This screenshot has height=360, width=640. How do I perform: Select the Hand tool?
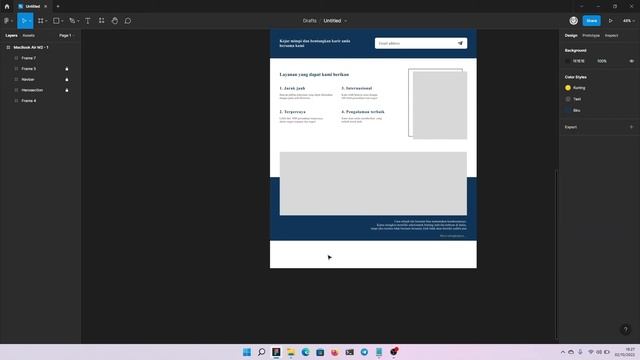point(115,21)
